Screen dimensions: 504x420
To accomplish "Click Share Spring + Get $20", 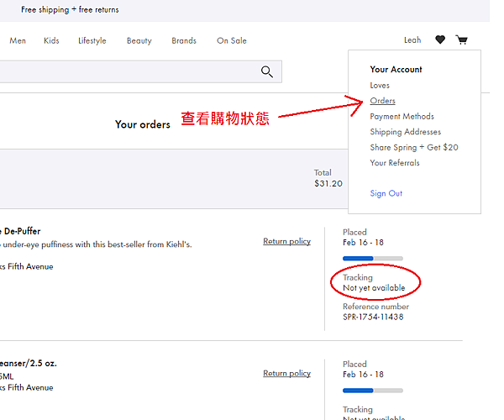I will point(413,148).
